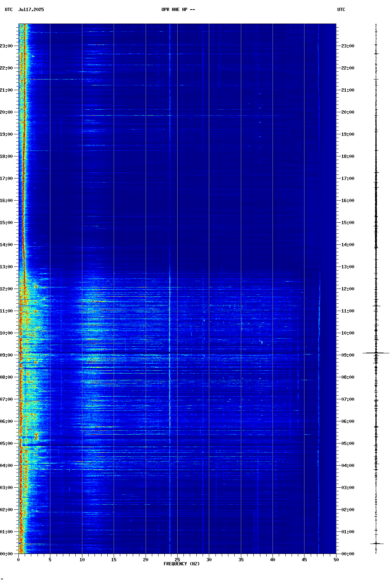Click the 40 Hz tick label
392x583 pixels.
(x=272, y=560)
